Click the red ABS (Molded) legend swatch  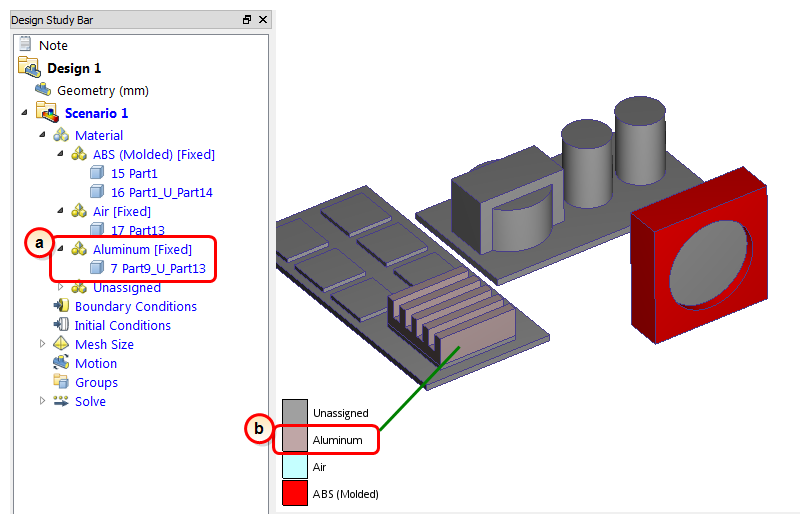(295, 492)
